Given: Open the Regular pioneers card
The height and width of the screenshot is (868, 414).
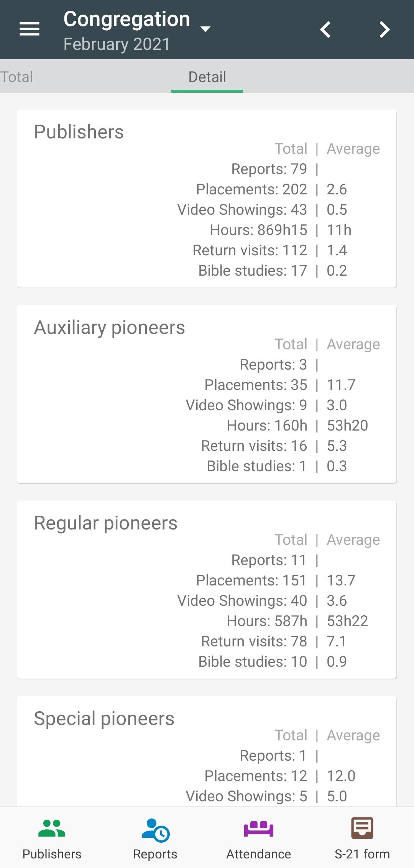Looking at the screenshot, I should point(207,590).
